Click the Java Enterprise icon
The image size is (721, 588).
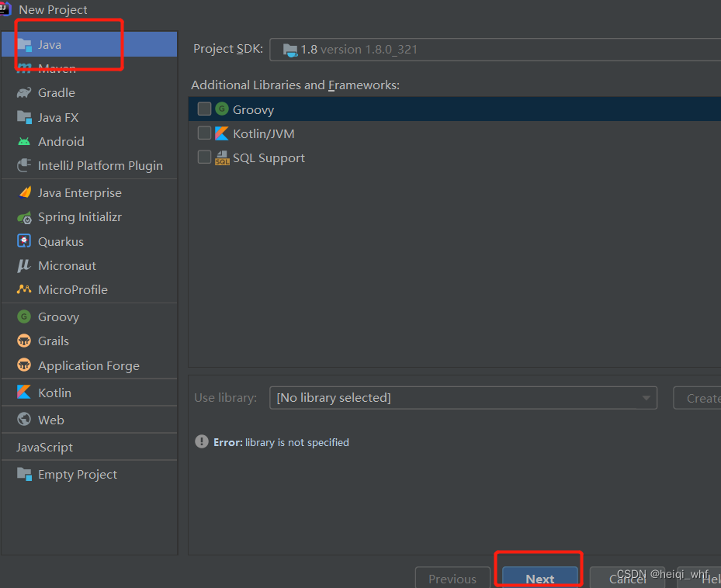tap(25, 192)
